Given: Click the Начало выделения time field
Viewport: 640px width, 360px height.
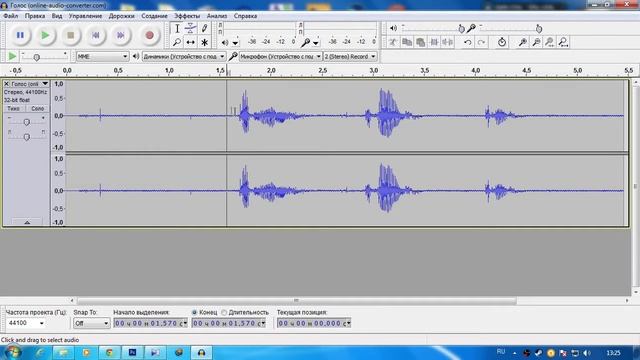Looking at the screenshot, I should pos(150,323).
